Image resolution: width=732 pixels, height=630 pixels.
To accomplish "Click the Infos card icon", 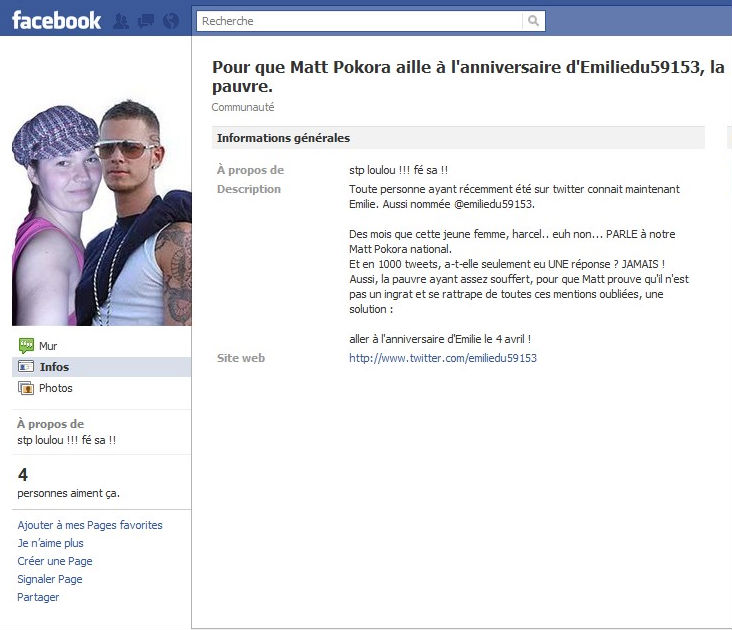I will coord(26,366).
